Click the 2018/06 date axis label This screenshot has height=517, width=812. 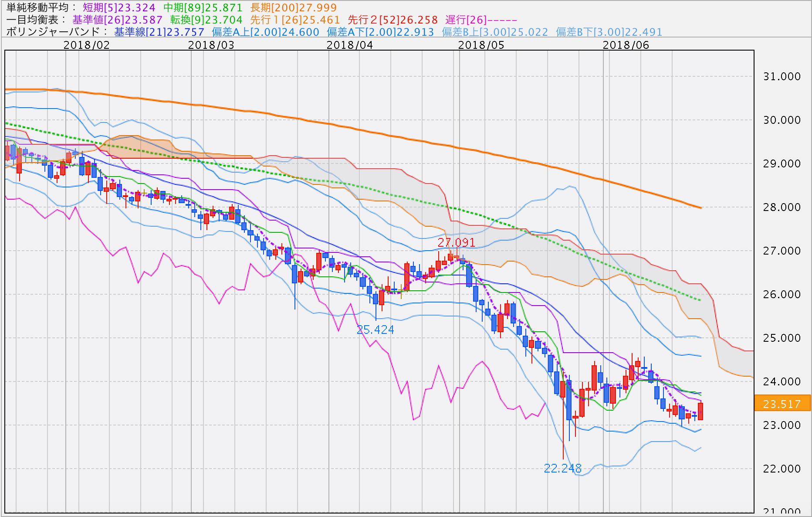click(x=626, y=45)
